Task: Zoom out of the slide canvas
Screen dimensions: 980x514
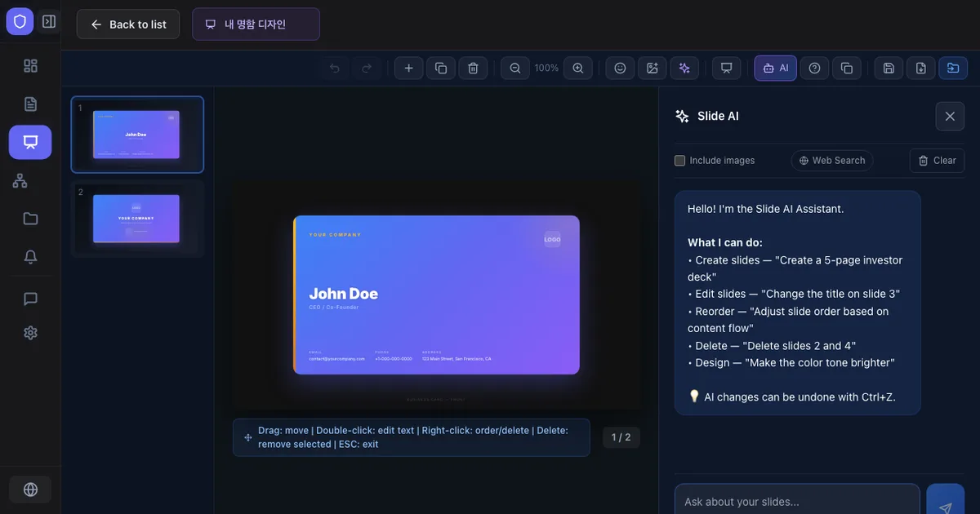Action: pos(515,69)
